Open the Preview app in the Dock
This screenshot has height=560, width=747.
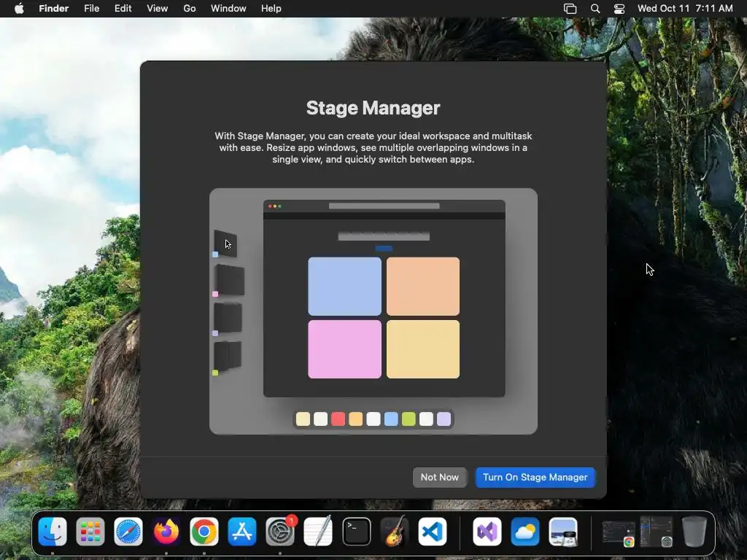point(563,532)
